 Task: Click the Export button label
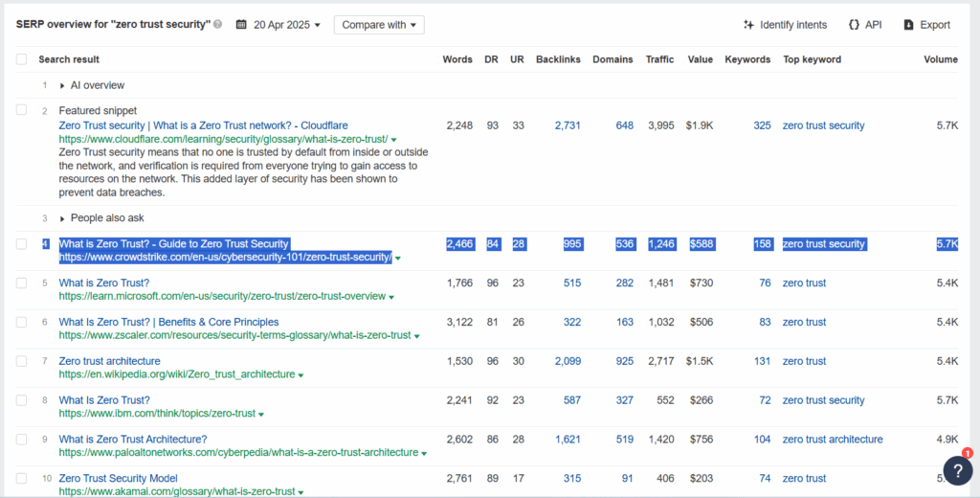935,25
